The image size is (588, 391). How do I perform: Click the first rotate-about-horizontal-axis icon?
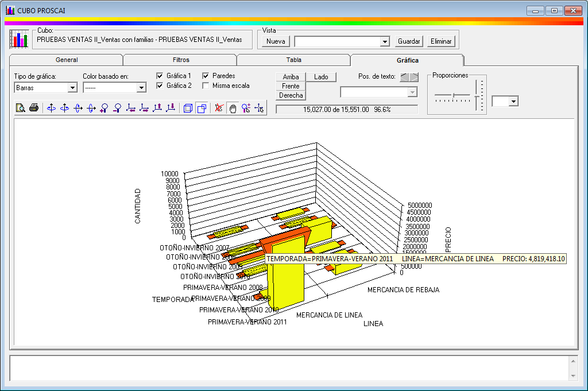(x=78, y=109)
